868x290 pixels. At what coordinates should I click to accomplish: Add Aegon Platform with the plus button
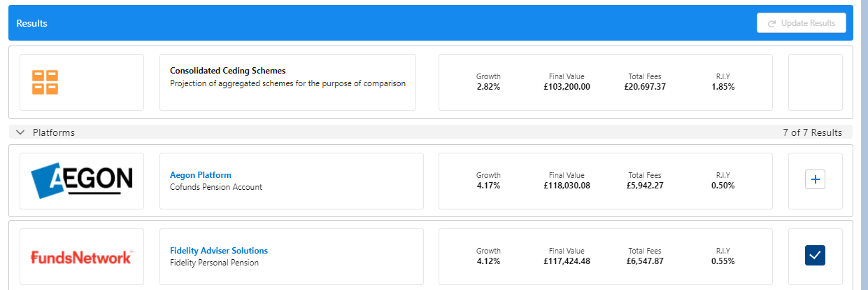[x=815, y=180]
